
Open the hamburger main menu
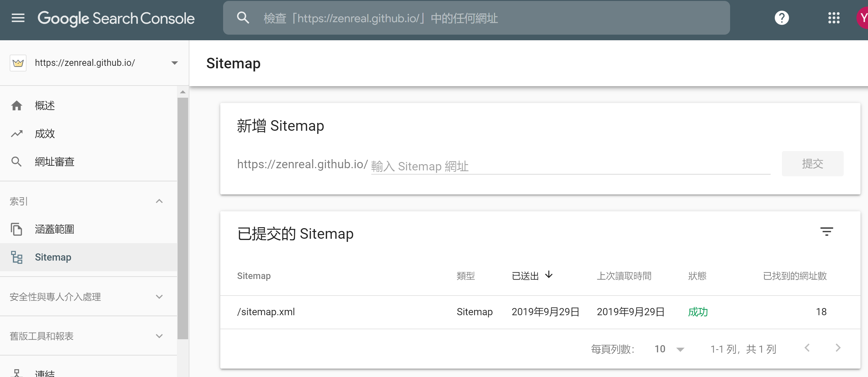(x=18, y=18)
